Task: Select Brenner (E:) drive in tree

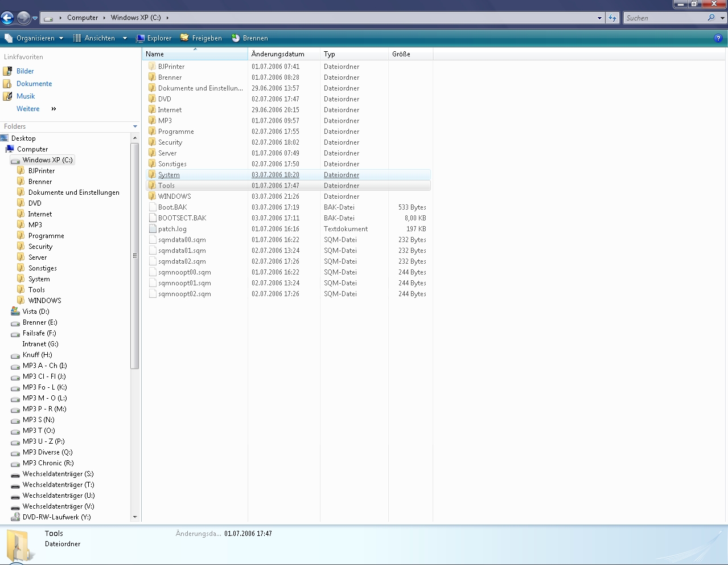Action: tap(40, 322)
